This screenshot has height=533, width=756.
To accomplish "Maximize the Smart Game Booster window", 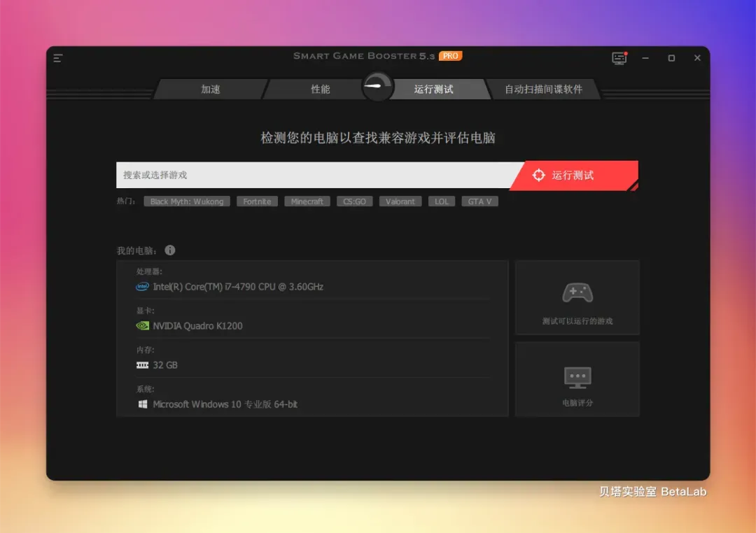I will pos(671,58).
